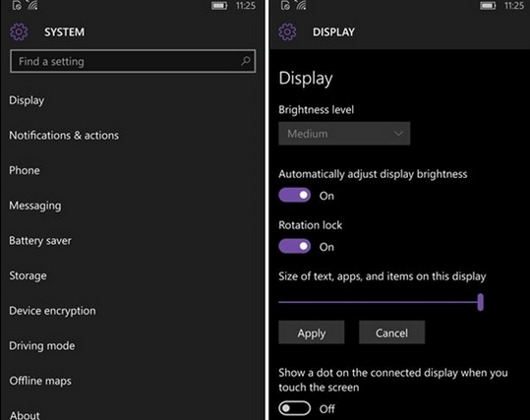The width and height of the screenshot is (530, 420).
Task: Open Phone settings
Action: [25, 170]
